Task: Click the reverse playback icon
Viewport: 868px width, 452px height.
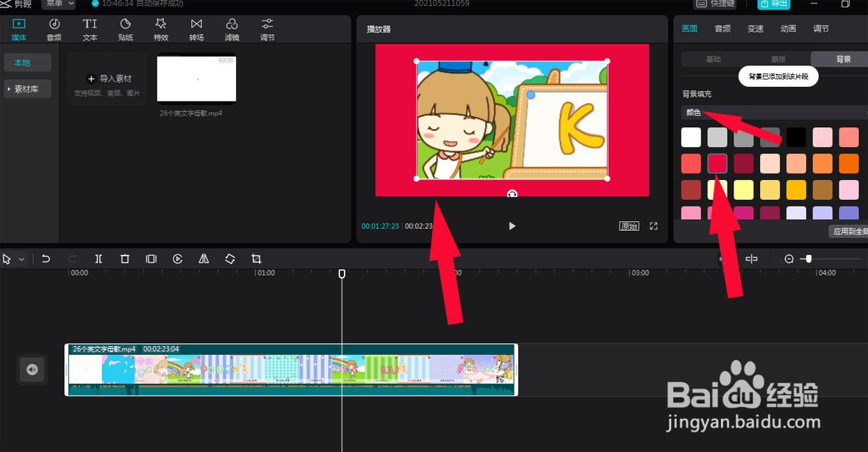Action: click(x=178, y=259)
